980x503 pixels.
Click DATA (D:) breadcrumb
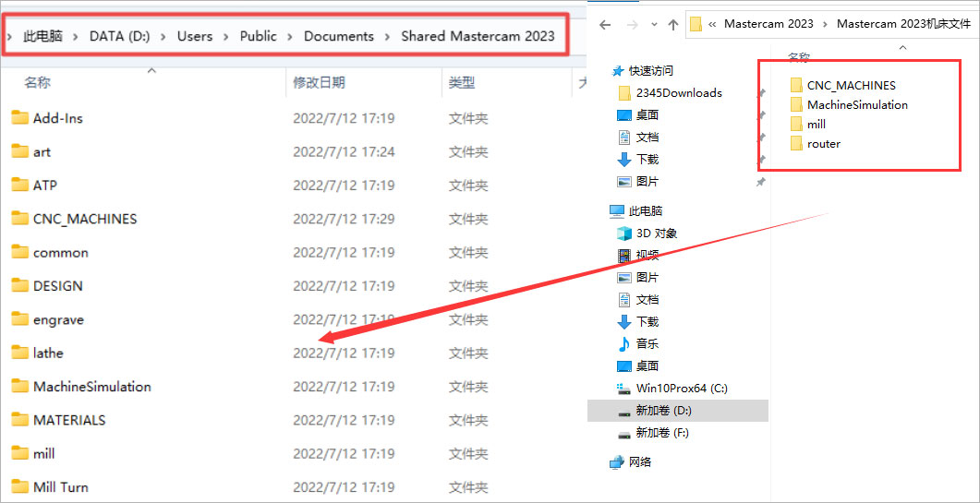coord(120,36)
